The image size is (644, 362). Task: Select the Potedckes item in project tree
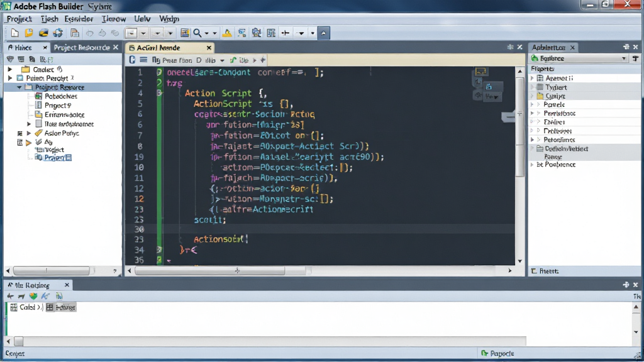pos(61,96)
